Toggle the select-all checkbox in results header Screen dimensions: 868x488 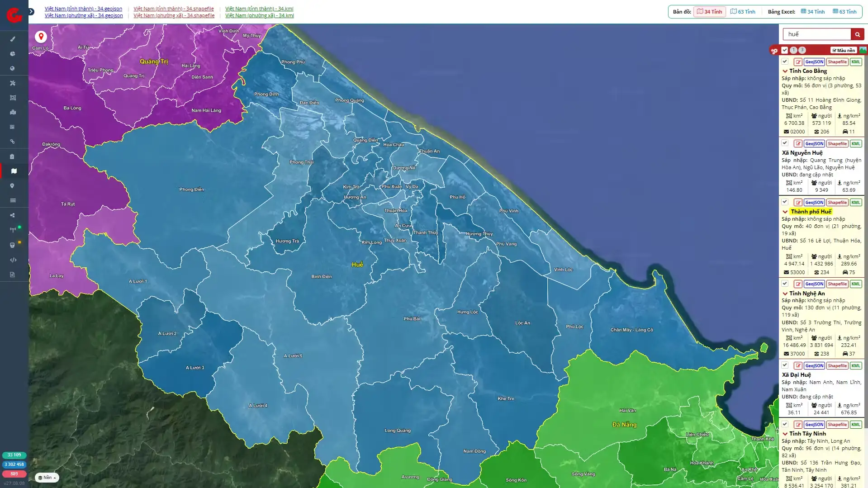coord(785,50)
